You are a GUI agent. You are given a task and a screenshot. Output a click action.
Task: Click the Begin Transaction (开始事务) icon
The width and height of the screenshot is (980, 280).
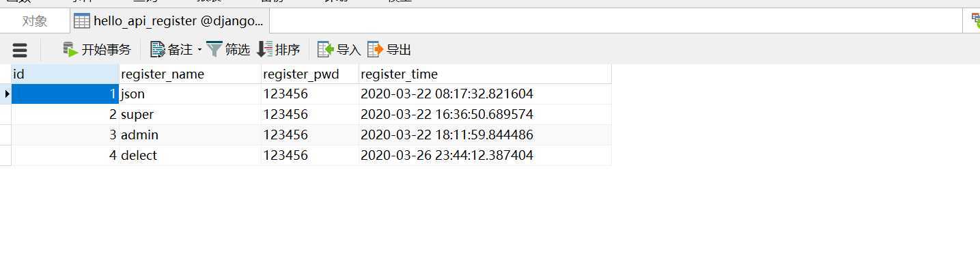(x=70, y=49)
